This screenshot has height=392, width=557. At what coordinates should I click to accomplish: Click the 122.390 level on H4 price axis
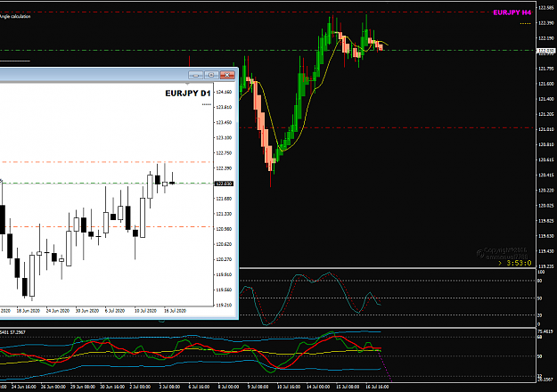546,23
